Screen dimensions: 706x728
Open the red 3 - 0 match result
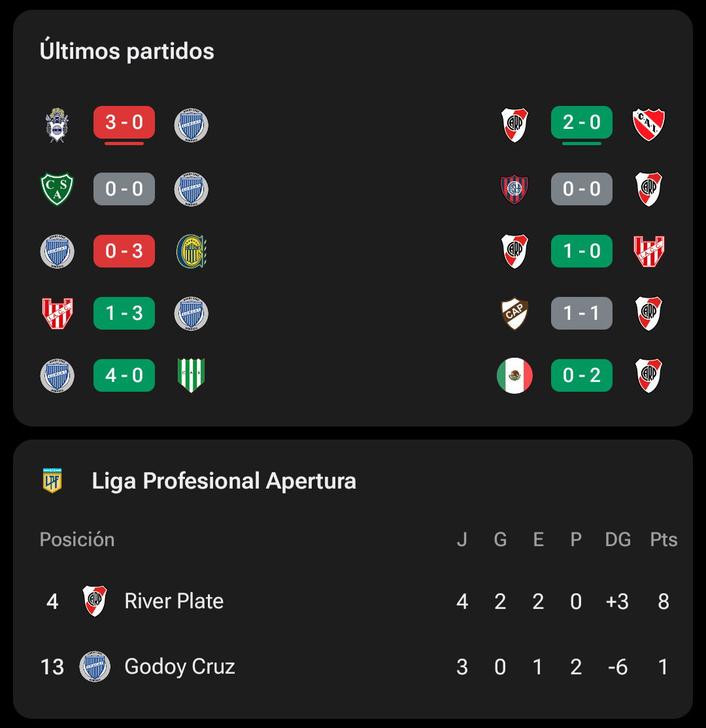click(124, 122)
